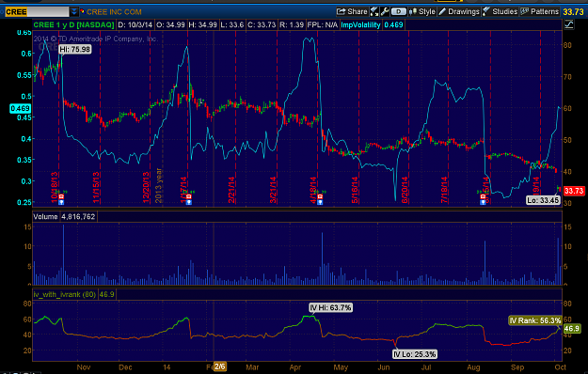Open chart settings with the wrench icon
The height and width of the screenshot is (374, 588).
tap(385, 11)
